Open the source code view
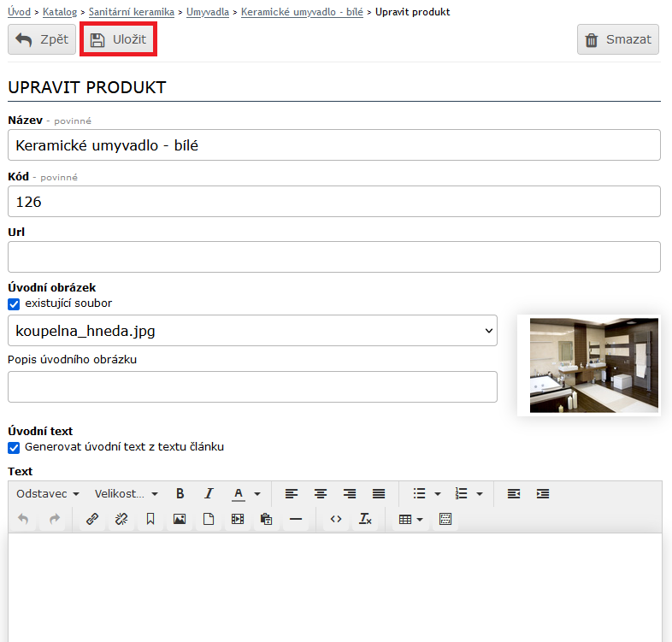This screenshot has width=672, height=642. pos(336,519)
